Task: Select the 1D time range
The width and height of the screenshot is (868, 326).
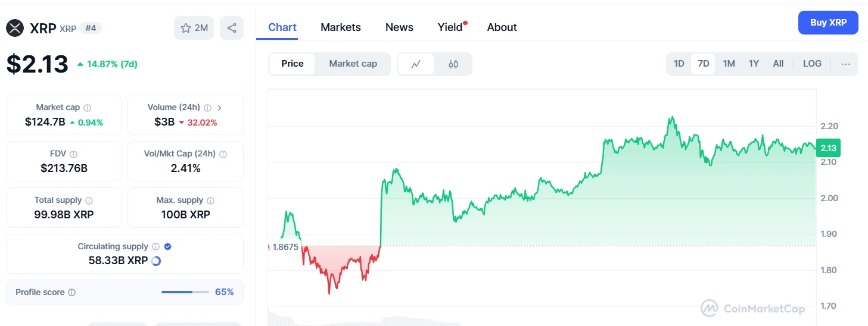Action: [x=679, y=64]
